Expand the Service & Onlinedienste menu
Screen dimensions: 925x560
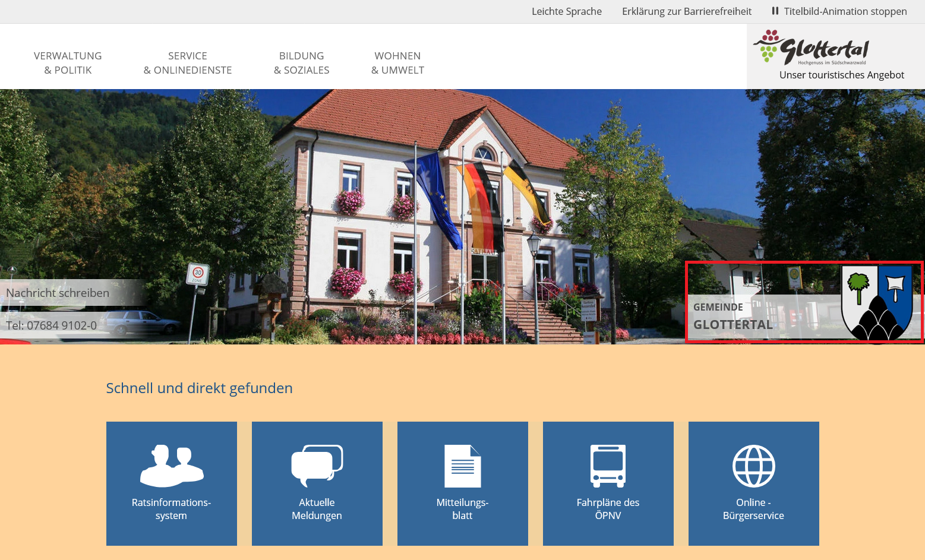188,63
